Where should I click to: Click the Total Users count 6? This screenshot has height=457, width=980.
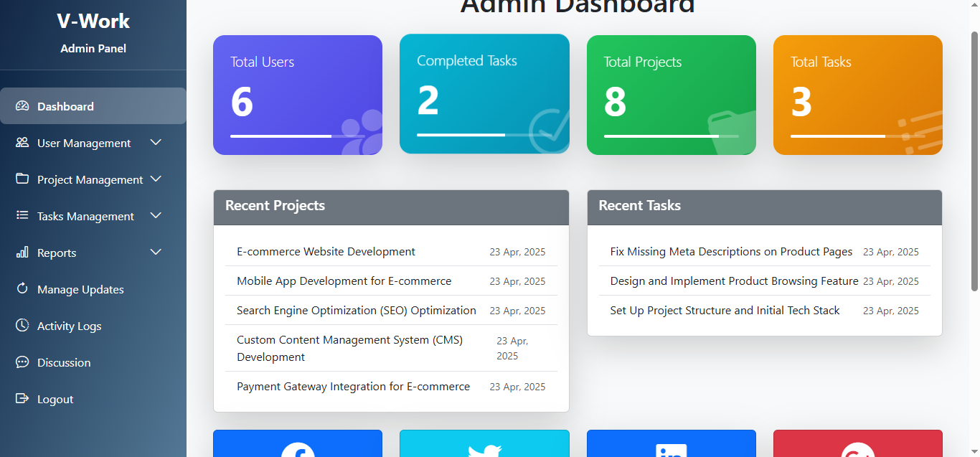(242, 101)
